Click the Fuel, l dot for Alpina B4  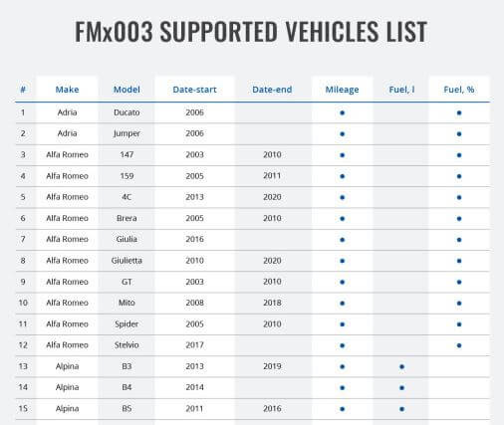click(401, 387)
